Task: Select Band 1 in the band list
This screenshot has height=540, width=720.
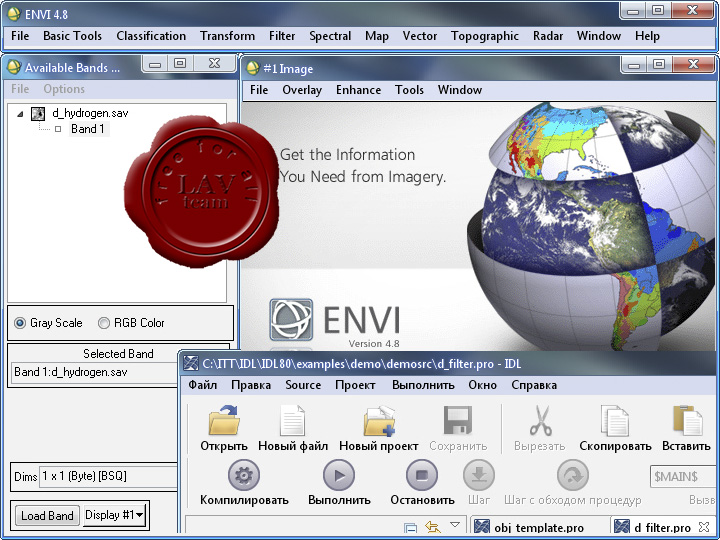Action: click(x=87, y=129)
